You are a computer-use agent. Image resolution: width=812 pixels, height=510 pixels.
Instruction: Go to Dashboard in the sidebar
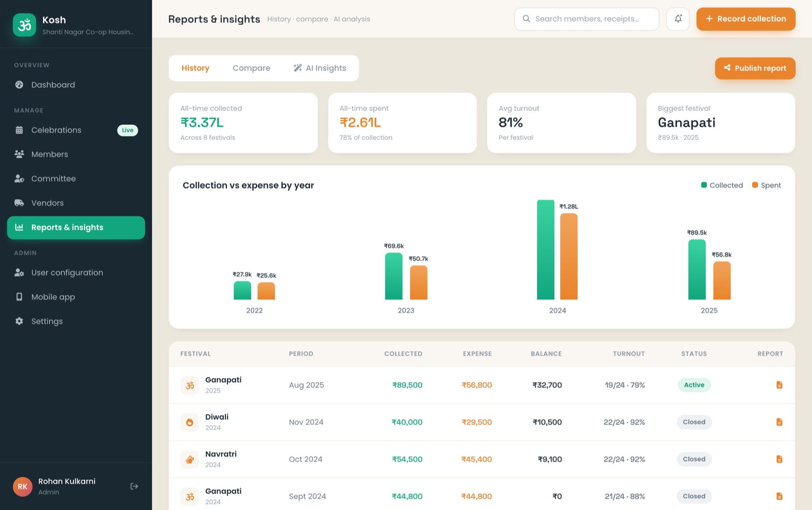[x=76, y=85]
